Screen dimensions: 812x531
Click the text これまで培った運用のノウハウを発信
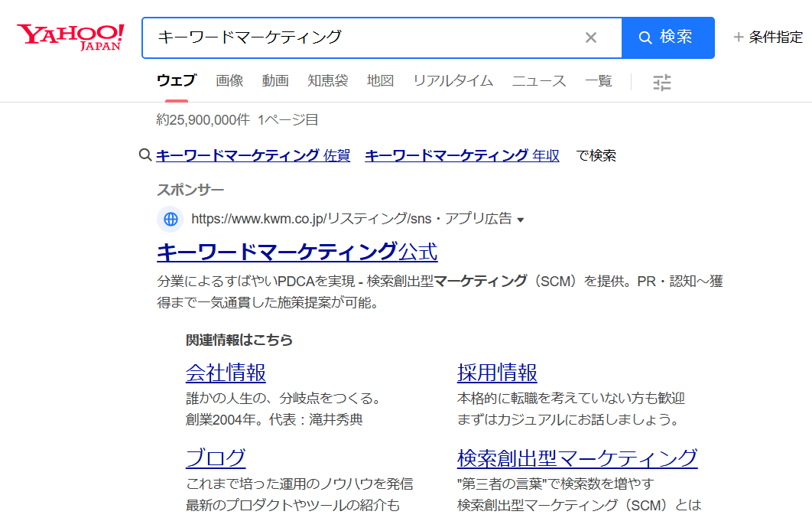click(x=299, y=484)
